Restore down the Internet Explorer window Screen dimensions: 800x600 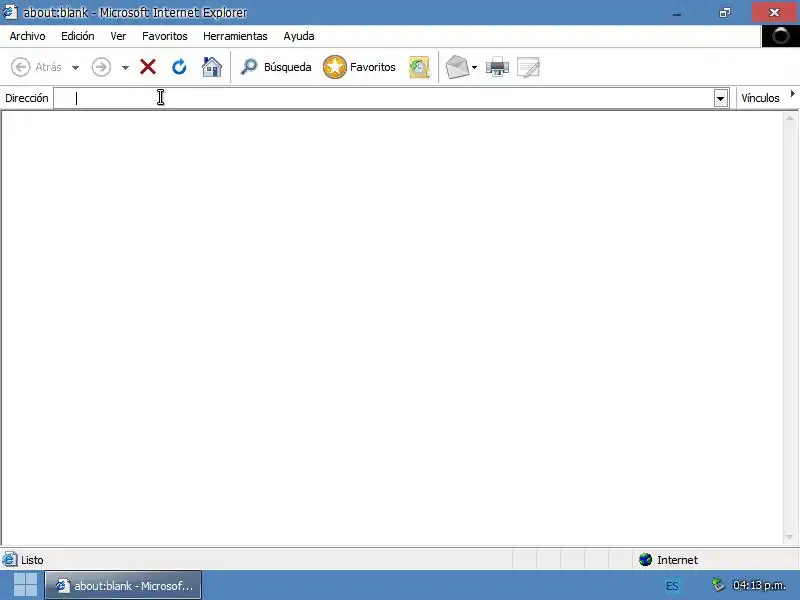pos(725,13)
